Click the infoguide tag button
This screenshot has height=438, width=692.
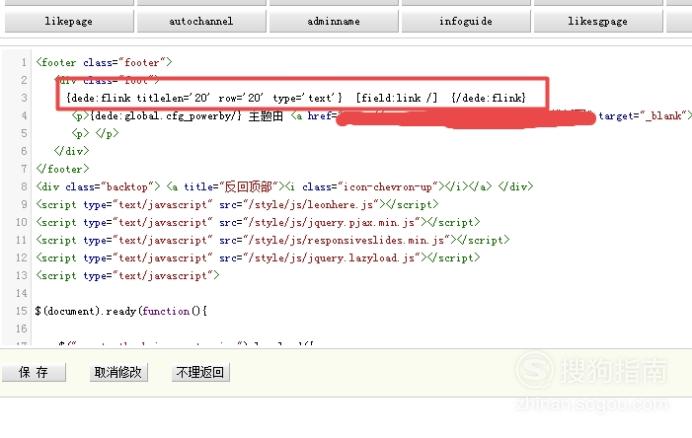click(x=466, y=21)
